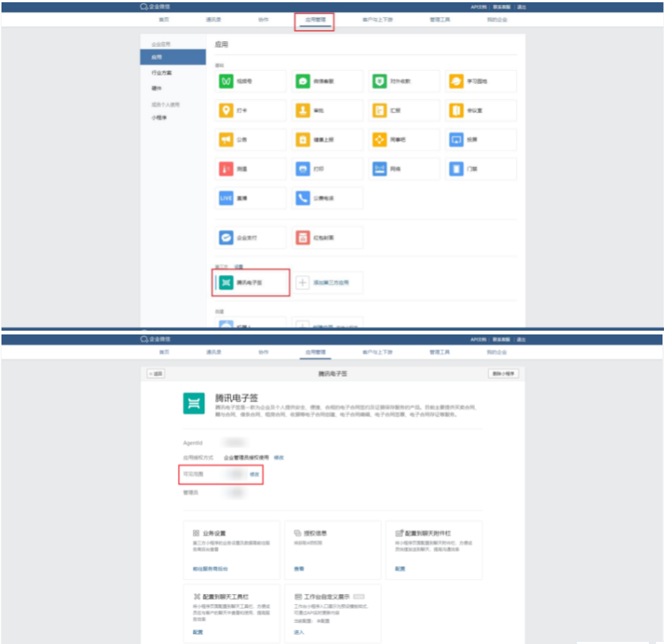Open 通讯录 tab on the app list page
Viewport: 667px width, 644px height.
click(x=213, y=20)
